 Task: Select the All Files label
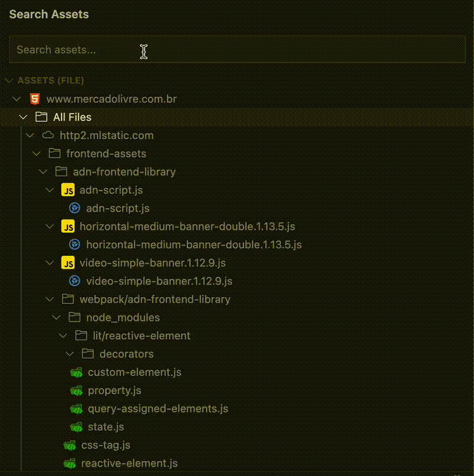(x=72, y=117)
